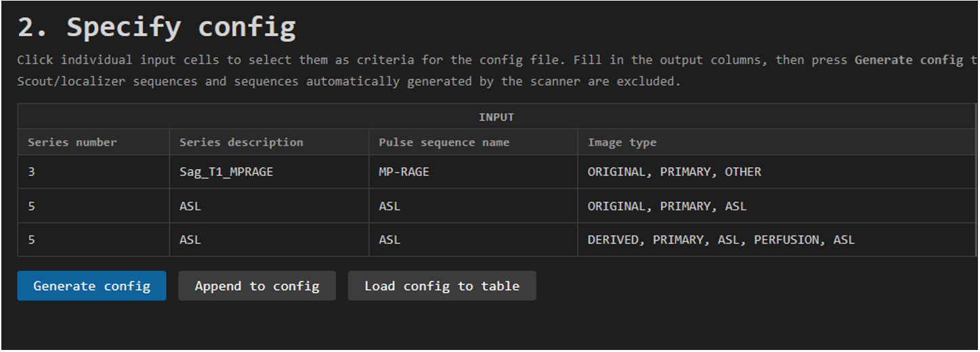This screenshot has width=980, height=352.
Task: Select series number 5 in the ORIGINAL ASL row
Action: [x=93, y=206]
